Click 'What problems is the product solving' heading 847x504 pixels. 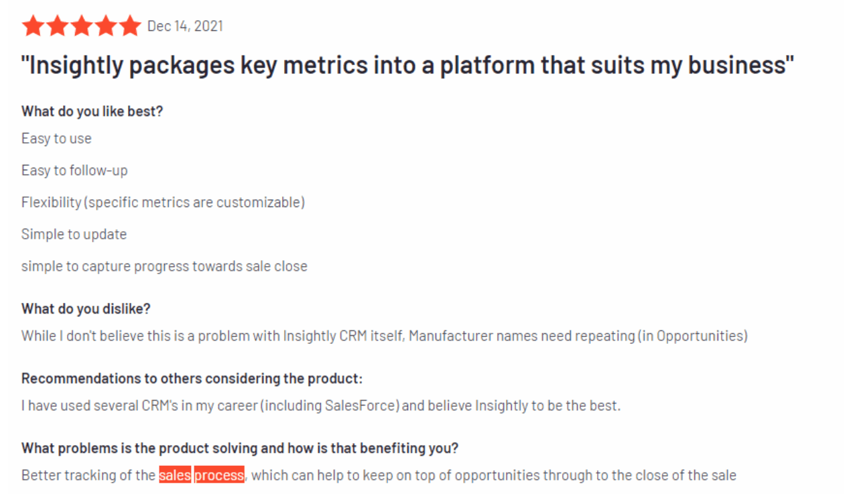[240, 448]
